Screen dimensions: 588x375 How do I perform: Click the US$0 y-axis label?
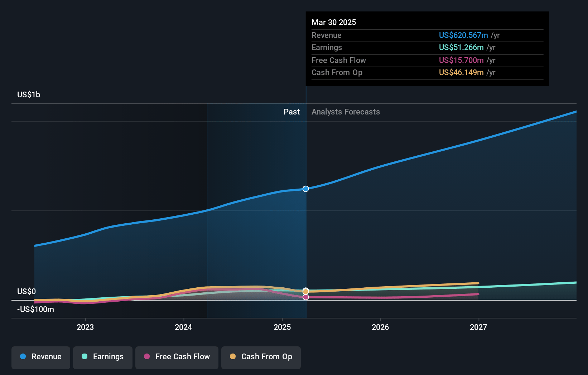26,292
